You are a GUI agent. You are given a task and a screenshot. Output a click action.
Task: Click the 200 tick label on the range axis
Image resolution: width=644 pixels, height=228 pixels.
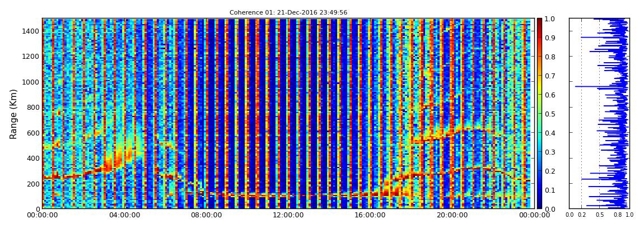[33, 184]
